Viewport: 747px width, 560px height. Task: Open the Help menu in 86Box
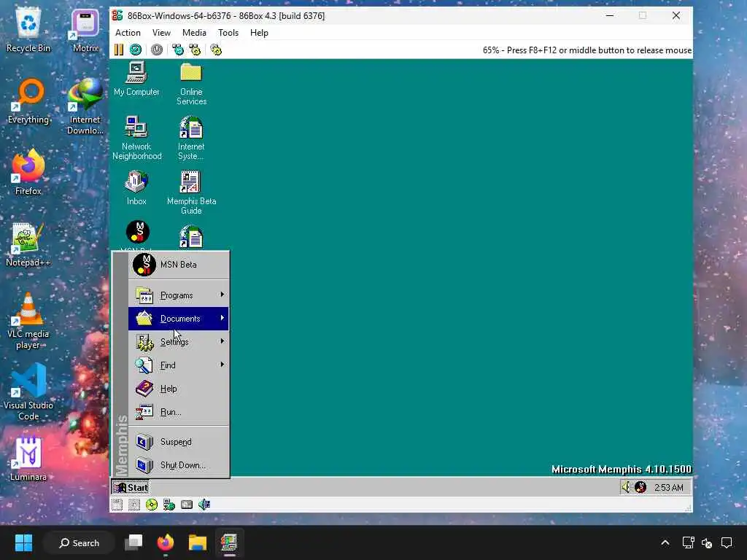click(x=259, y=33)
